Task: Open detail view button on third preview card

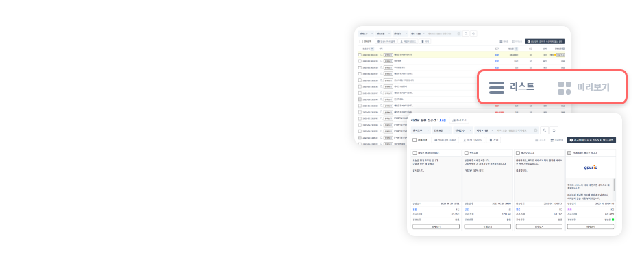Action: coord(539,226)
